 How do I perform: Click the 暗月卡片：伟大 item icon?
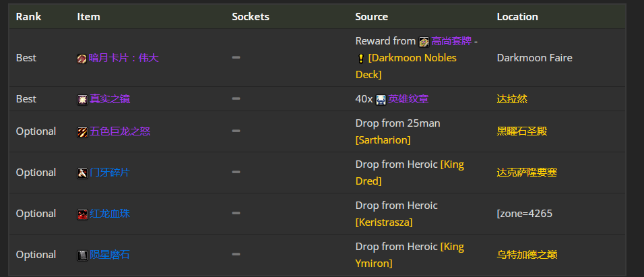click(82, 59)
